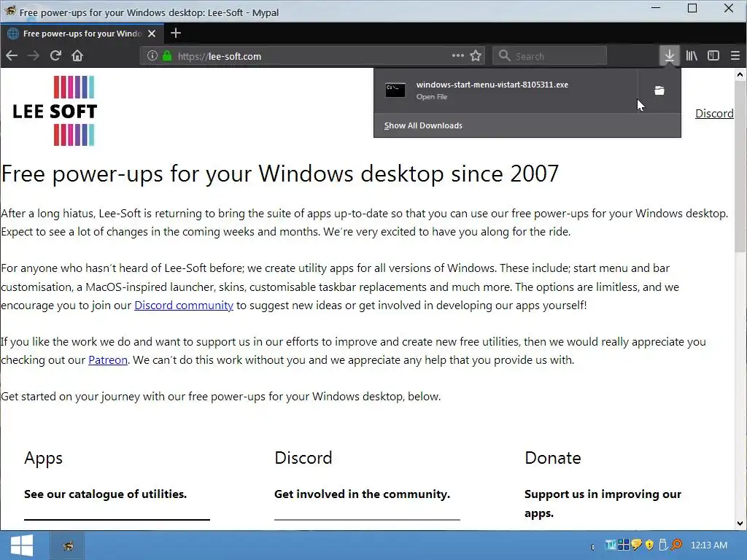Click the page scrollbar up arrow
The image size is (747, 560).
pos(740,74)
